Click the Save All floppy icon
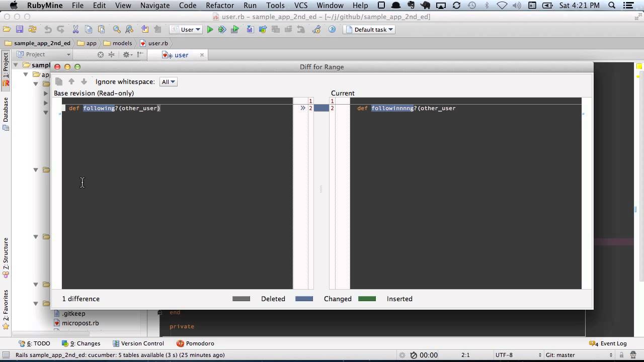644x362 pixels. pos(20,30)
